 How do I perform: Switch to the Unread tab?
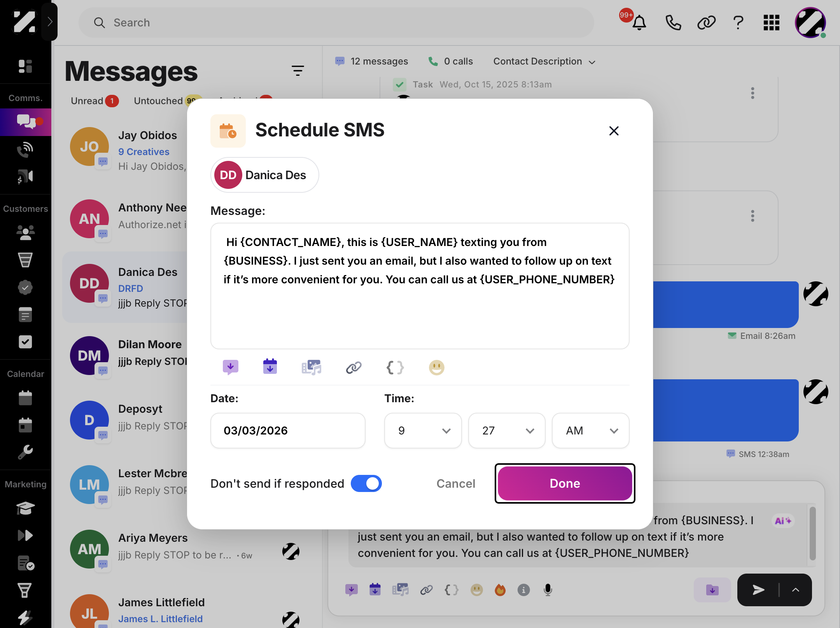pyautogui.click(x=94, y=101)
